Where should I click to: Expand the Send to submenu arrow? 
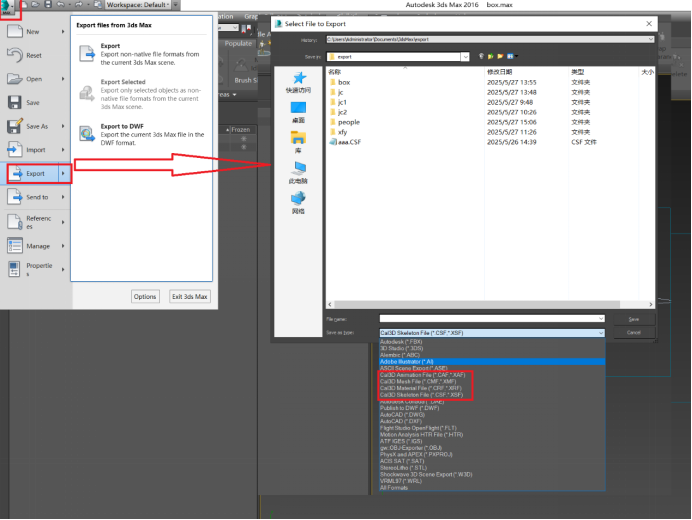pyautogui.click(x=63, y=197)
